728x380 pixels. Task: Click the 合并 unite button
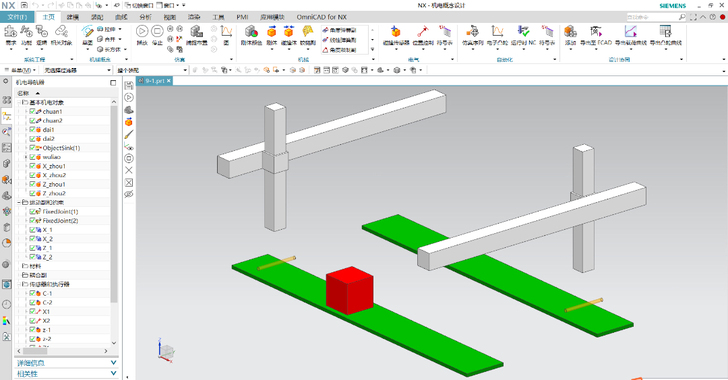[x=106, y=39]
